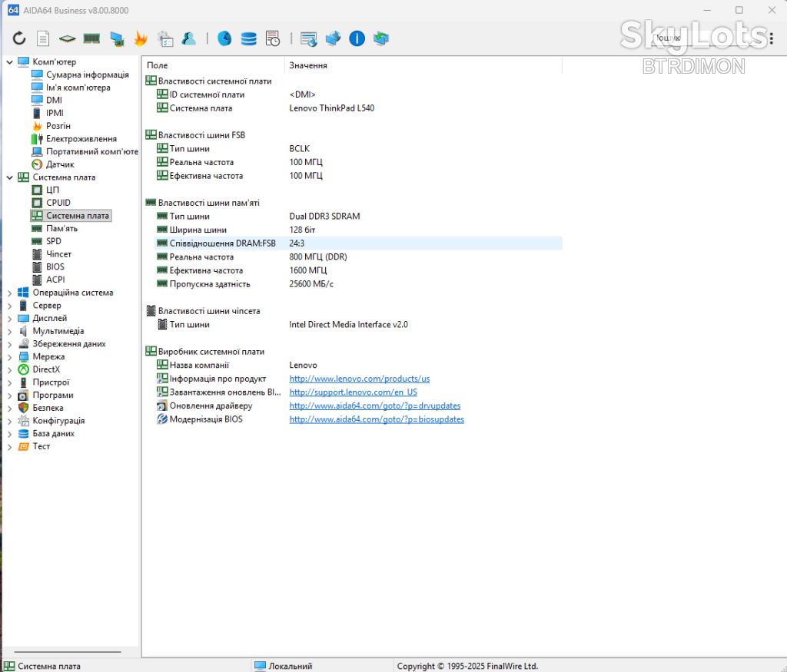Screen dimensions: 787x672
Task: Follow the aida64 drvupdates link
Action: (x=374, y=406)
